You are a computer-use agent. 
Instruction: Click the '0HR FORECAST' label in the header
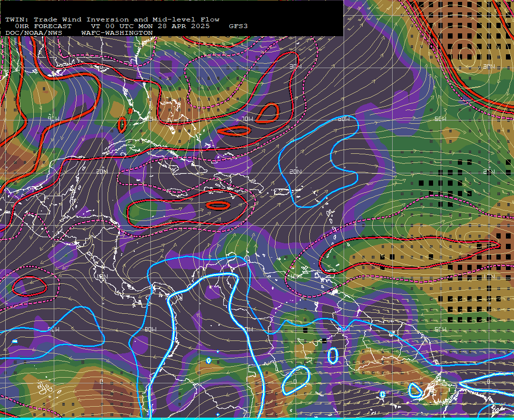click(43, 26)
